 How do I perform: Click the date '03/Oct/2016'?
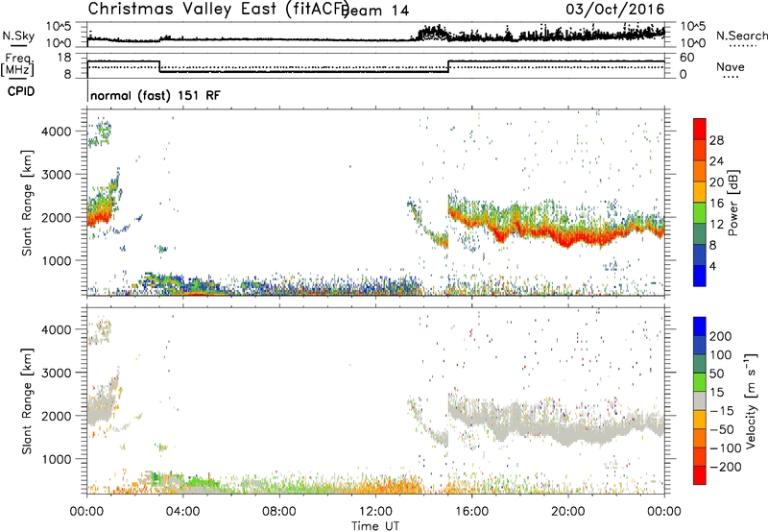[615, 10]
